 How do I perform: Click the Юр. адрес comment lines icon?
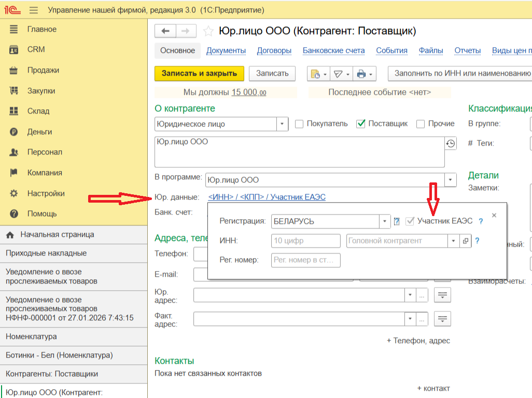tap(442, 295)
